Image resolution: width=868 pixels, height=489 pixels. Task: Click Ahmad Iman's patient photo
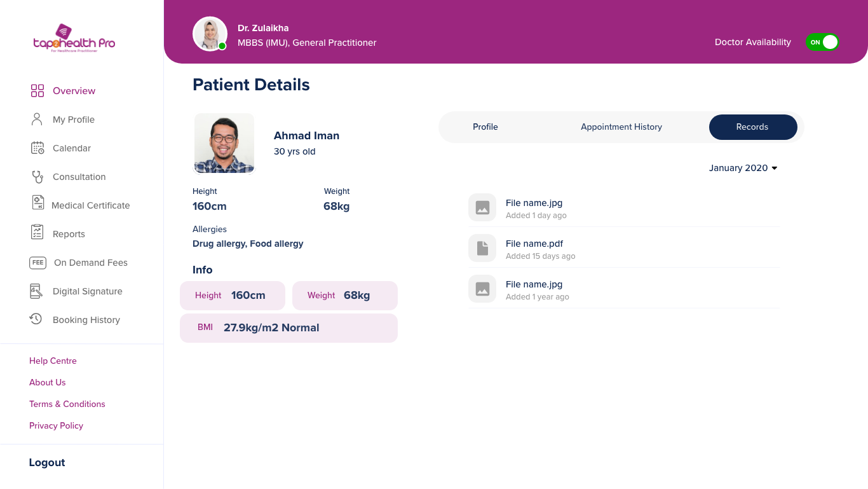pos(224,144)
